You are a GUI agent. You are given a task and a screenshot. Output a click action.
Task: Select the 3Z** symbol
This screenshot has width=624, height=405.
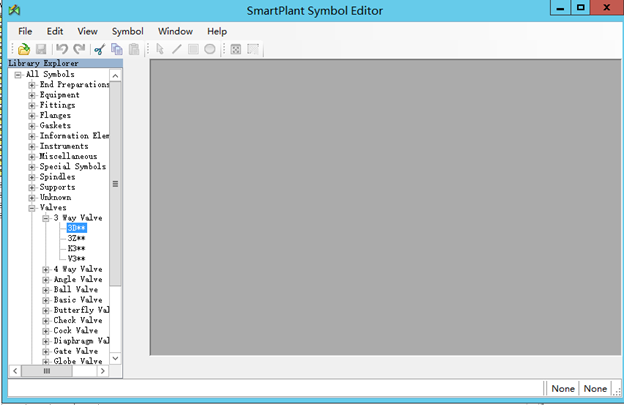pyautogui.click(x=76, y=238)
